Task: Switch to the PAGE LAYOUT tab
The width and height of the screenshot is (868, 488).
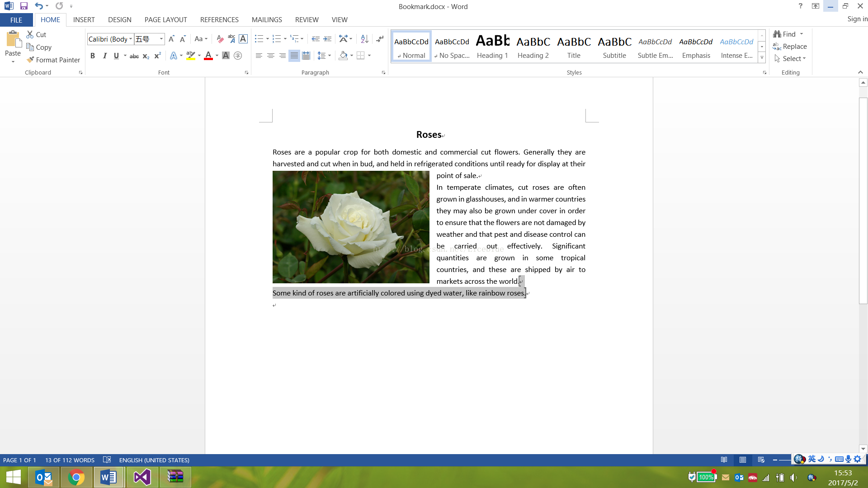Action: coord(166,20)
